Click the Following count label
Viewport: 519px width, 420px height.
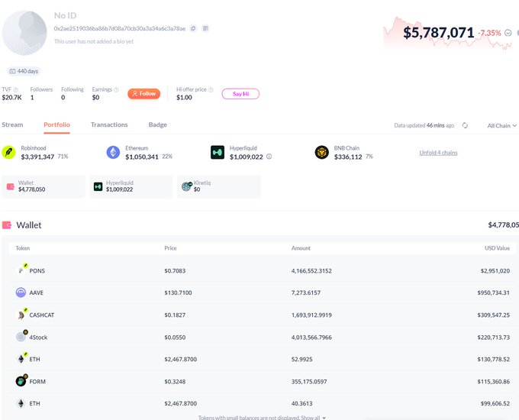coord(73,89)
